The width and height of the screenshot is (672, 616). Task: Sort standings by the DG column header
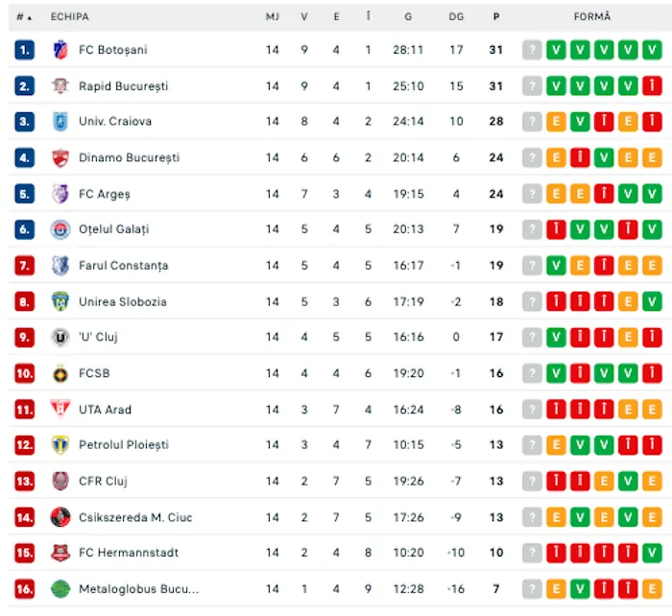[456, 17]
